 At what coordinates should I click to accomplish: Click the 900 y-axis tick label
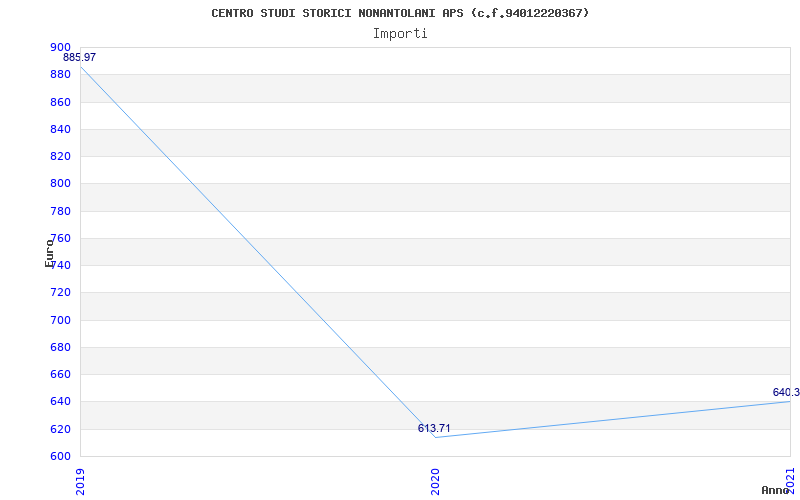click(60, 47)
